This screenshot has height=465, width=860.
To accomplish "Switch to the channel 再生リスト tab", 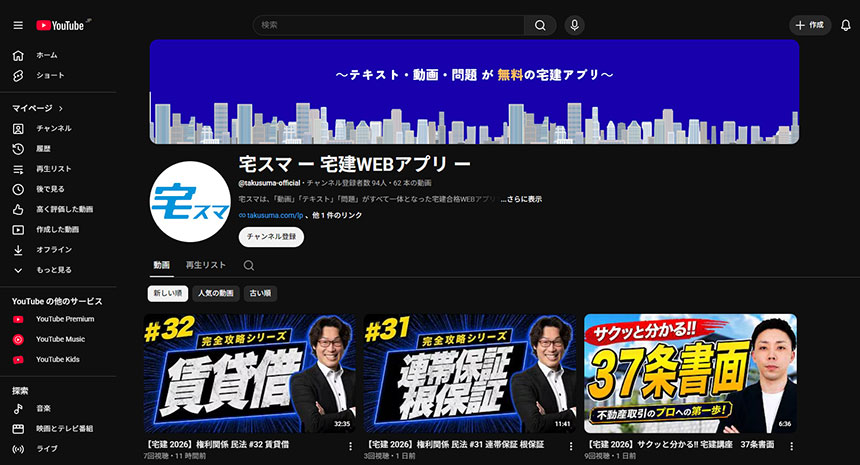I will (206, 265).
